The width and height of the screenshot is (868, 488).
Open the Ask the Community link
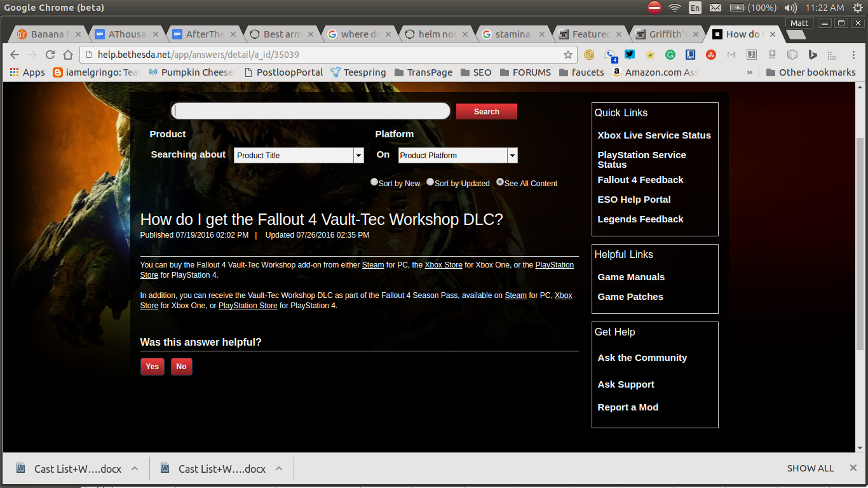pos(642,358)
